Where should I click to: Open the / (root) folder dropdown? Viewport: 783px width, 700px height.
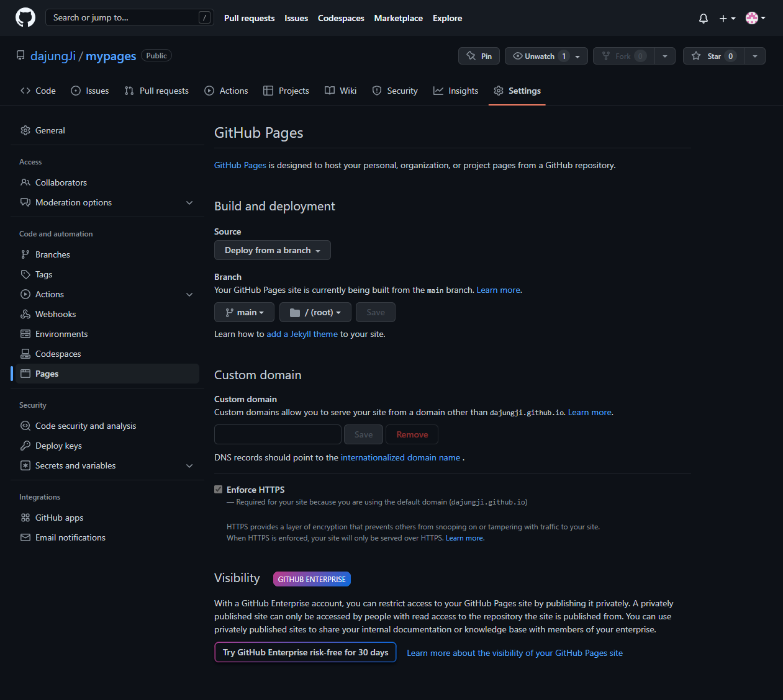tap(315, 312)
